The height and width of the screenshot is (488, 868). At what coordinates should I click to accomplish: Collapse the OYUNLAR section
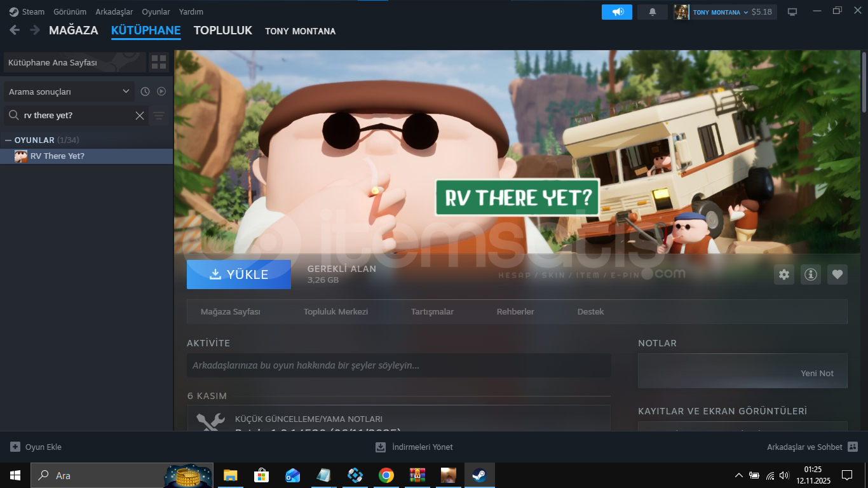pos(8,140)
